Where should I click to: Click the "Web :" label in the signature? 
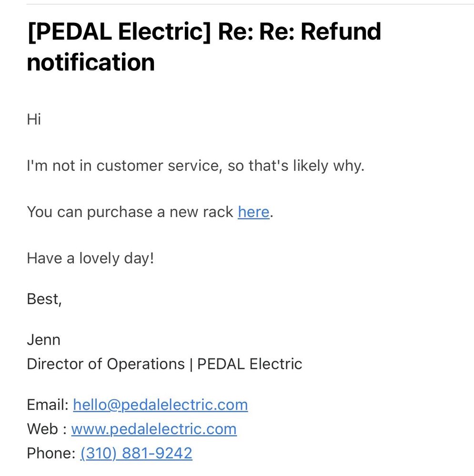(47, 429)
